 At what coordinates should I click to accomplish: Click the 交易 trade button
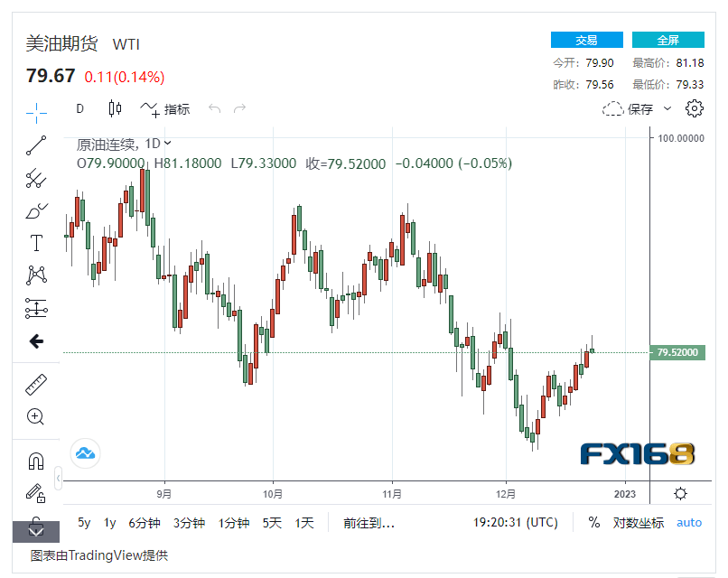tap(586, 40)
